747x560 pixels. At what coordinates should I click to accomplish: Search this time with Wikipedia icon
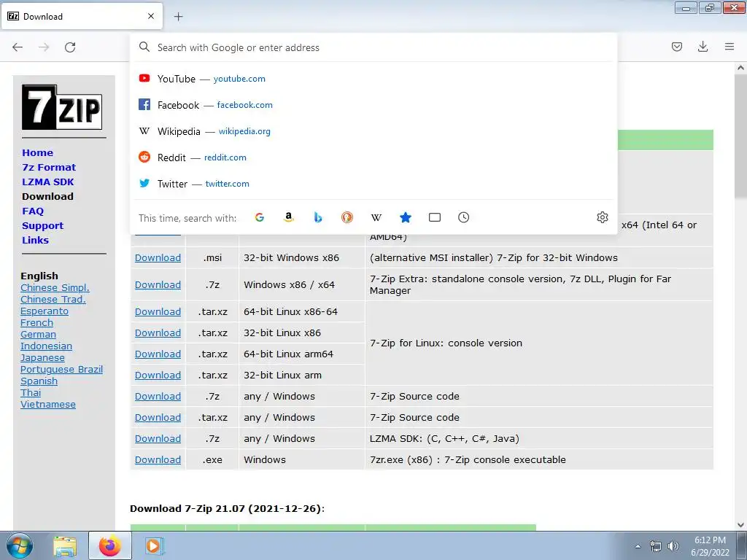pyautogui.click(x=376, y=217)
